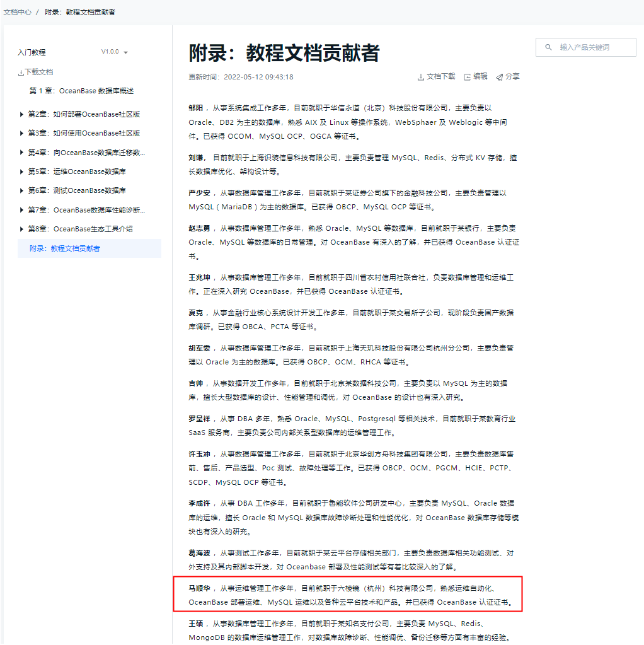The width and height of the screenshot is (644, 645).
Task: Click 入门教程 sidebar title
Action: (32, 52)
